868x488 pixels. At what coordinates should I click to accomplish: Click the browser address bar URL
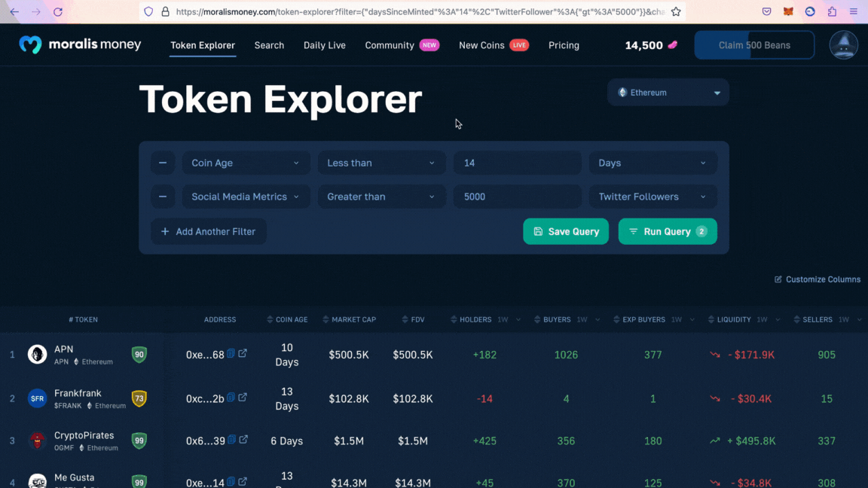point(420,11)
